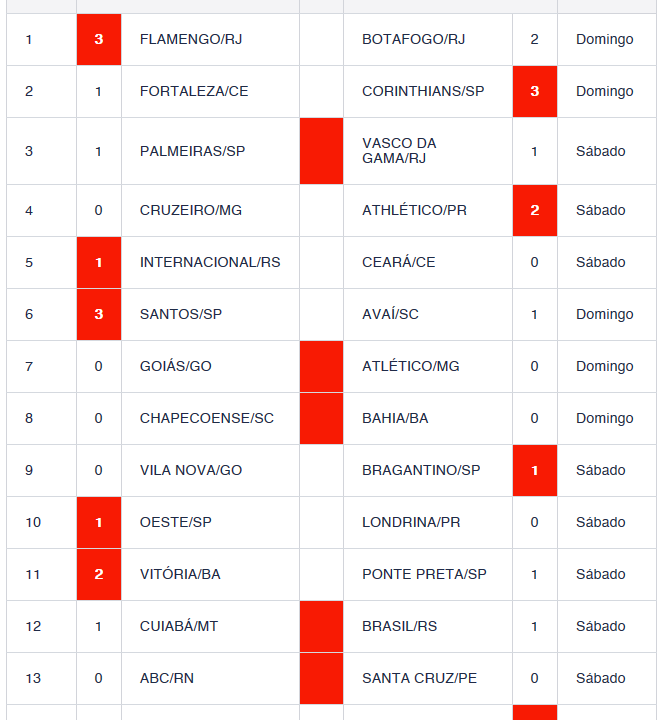Select Corinthians/SP win cell in game 2
The image size is (665, 720).
coord(535,91)
